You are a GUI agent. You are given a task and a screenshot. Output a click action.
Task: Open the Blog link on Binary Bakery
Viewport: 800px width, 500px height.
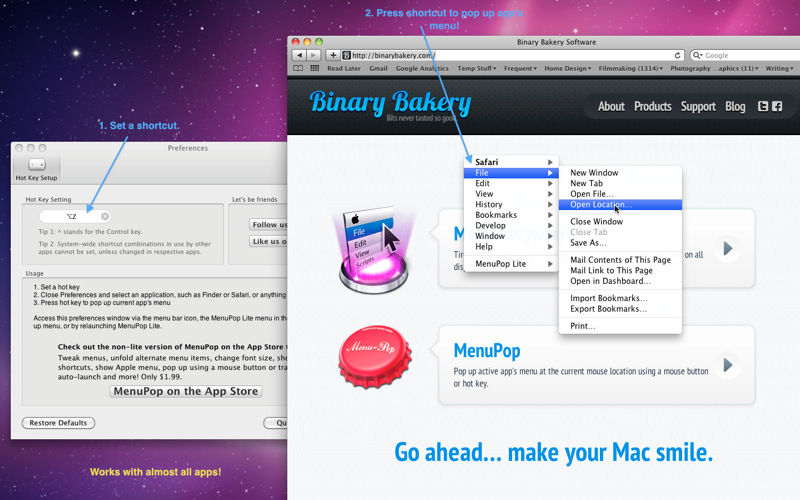[735, 106]
